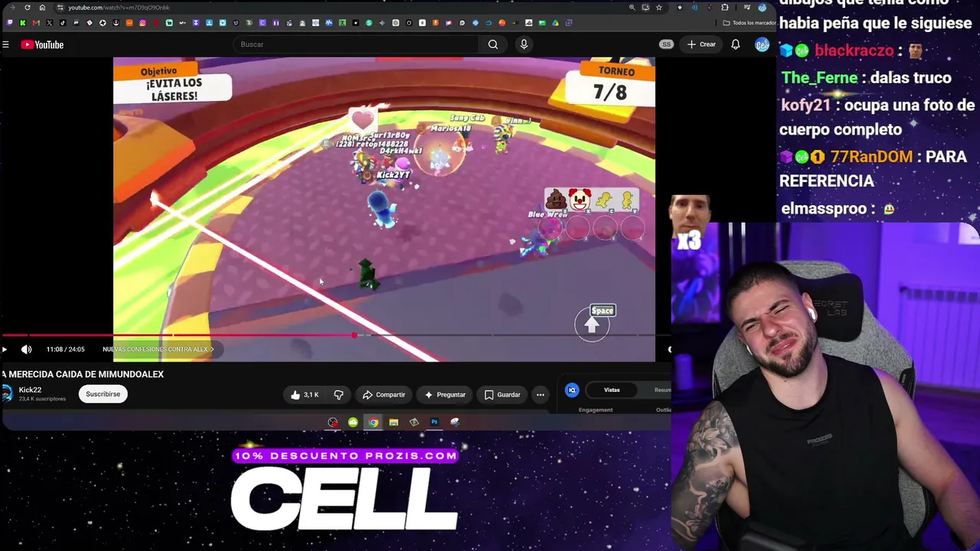
Task: Click the browser forward arrow
Action: click(x=13, y=8)
